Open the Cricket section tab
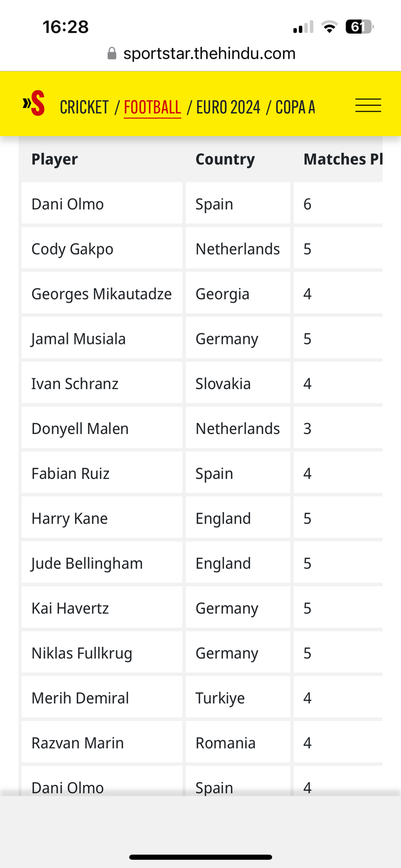 pos(84,107)
